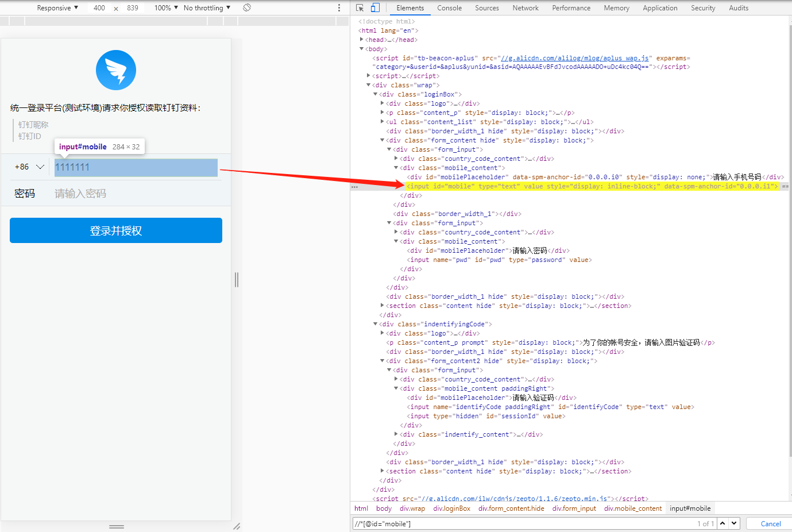
Task: Click the 钉钉昵称 text on the page
Action: pos(33,125)
